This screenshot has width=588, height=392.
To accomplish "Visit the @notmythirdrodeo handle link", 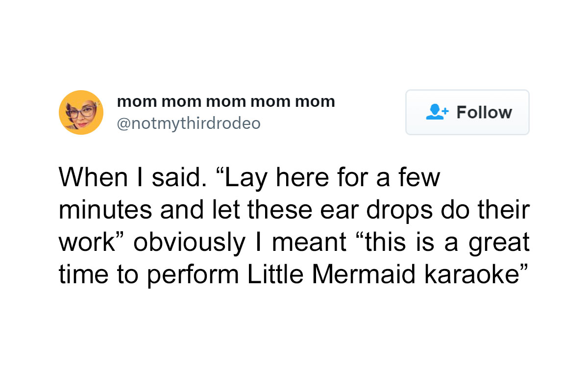I will point(189,123).
